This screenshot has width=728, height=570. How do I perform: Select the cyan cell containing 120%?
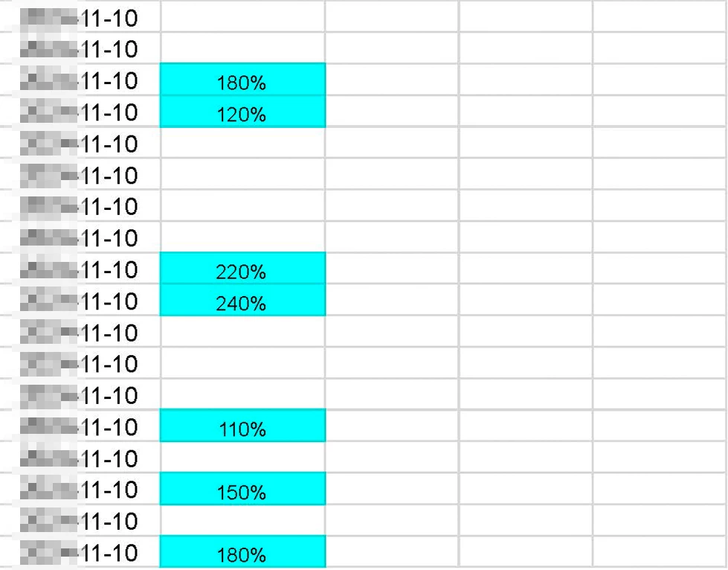tap(242, 112)
